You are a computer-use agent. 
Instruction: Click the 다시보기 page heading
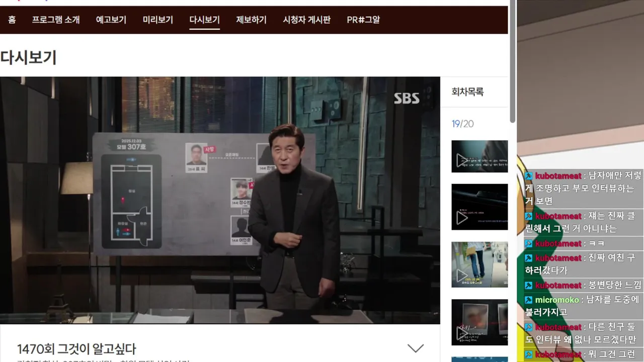[28, 57]
